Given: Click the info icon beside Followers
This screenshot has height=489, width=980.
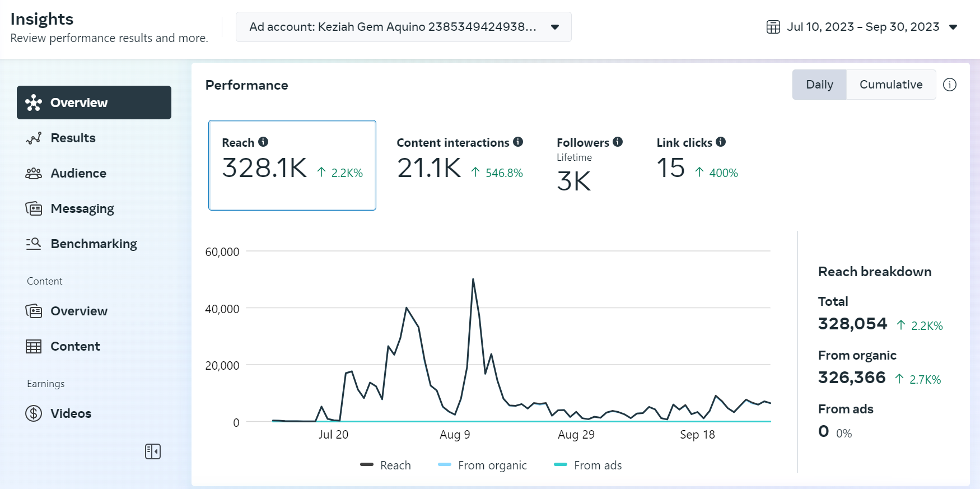Looking at the screenshot, I should [x=618, y=142].
